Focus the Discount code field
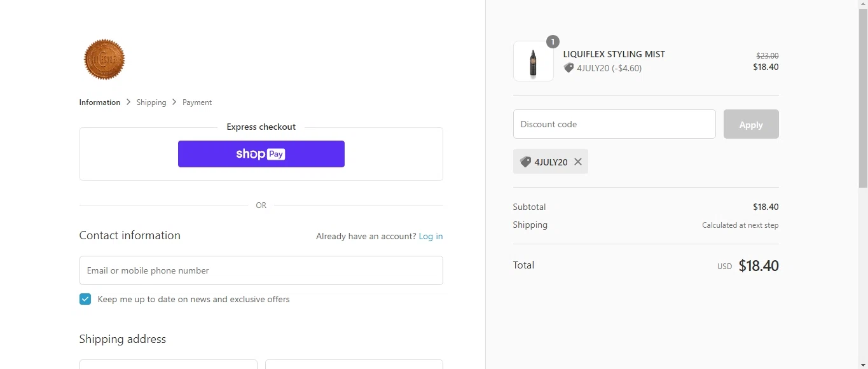The height and width of the screenshot is (369, 868). [614, 124]
